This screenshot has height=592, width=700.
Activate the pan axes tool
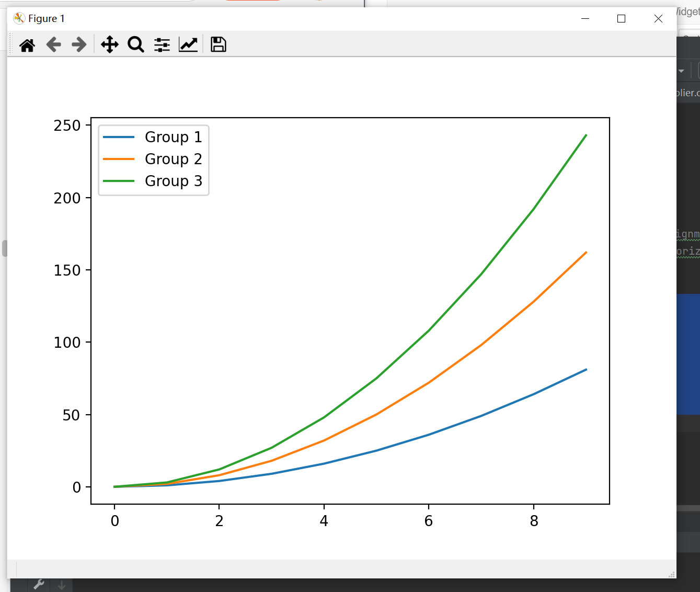point(110,45)
